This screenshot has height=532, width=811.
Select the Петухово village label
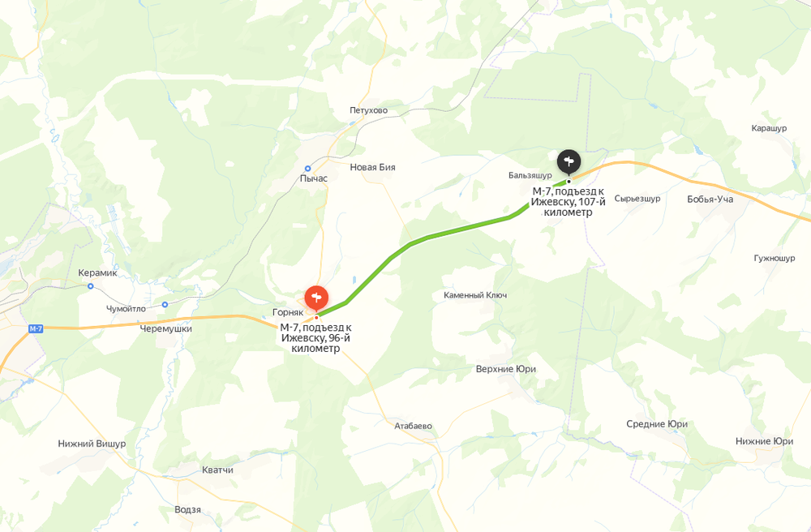[368, 110]
